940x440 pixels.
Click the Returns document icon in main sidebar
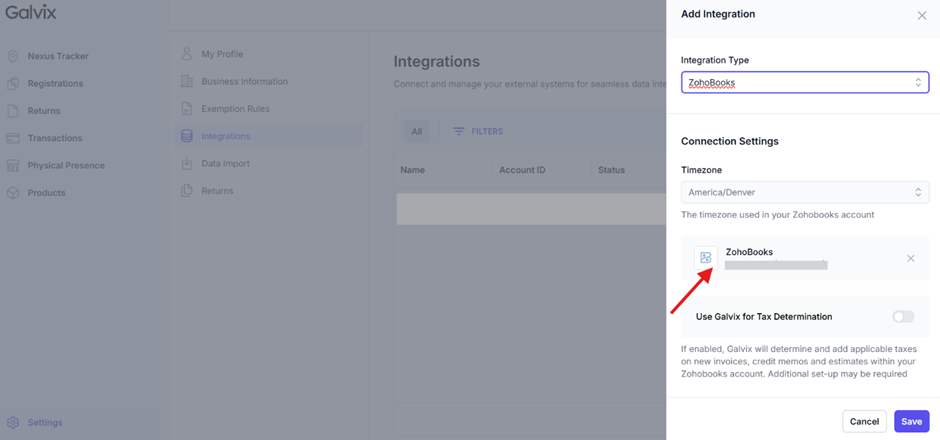(13, 111)
